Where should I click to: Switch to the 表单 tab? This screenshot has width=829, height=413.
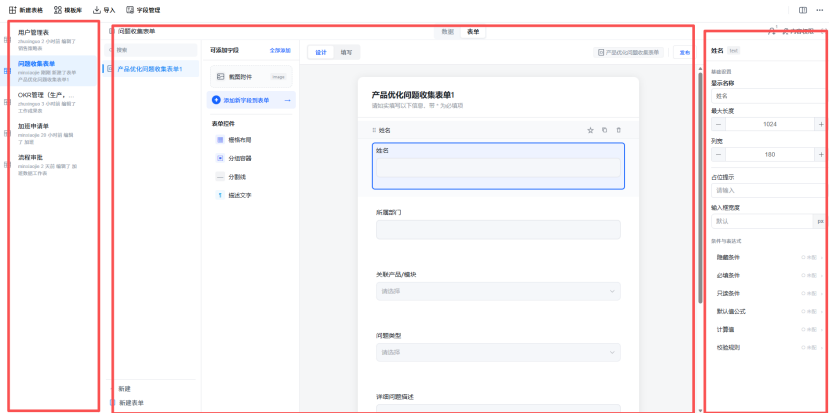pyautogui.click(x=473, y=32)
